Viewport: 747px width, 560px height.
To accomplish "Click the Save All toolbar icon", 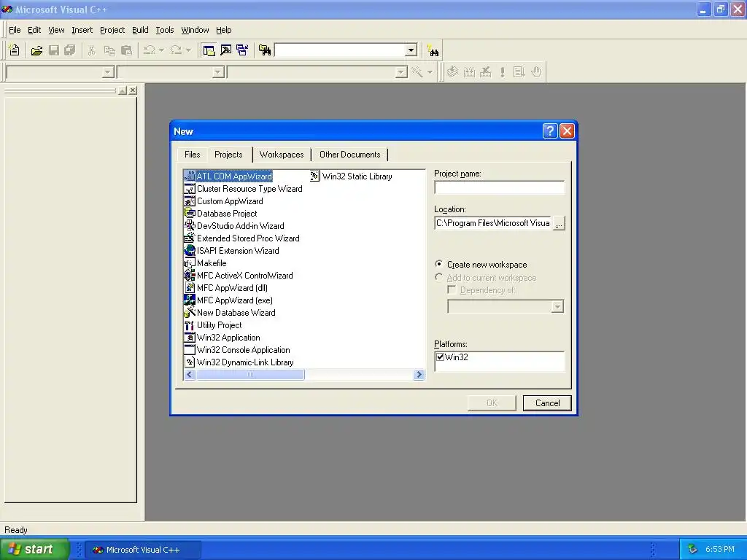I will 70,50.
